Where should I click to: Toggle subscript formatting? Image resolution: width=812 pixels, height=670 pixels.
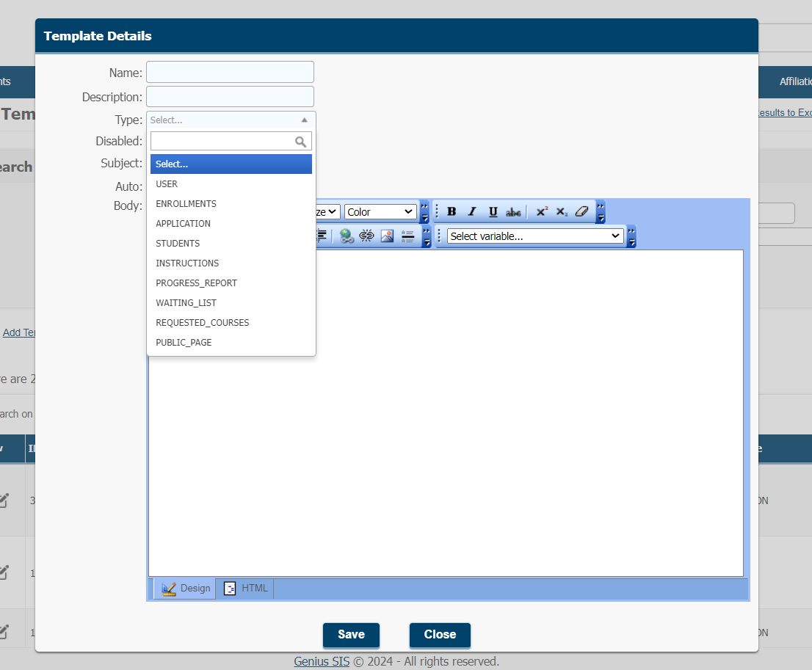tap(562, 211)
